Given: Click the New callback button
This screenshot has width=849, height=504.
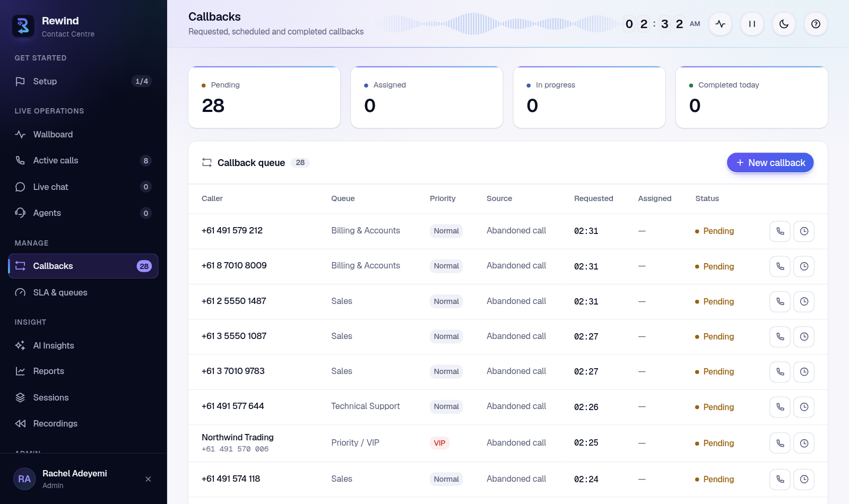Looking at the screenshot, I should click(x=770, y=163).
